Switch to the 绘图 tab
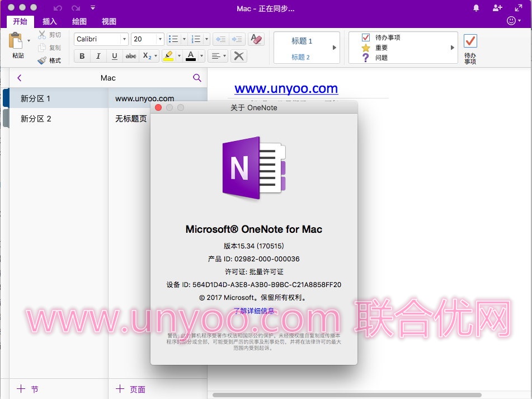 (79, 21)
